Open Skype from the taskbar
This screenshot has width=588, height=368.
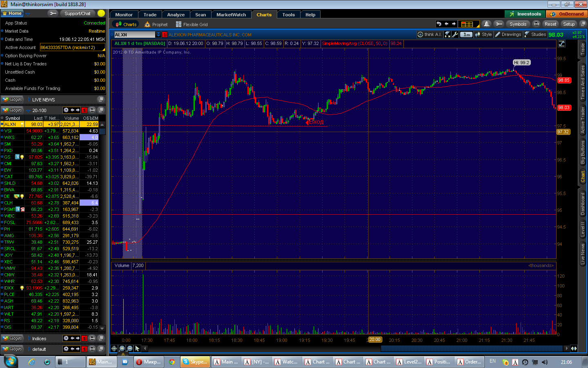tap(195, 362)
